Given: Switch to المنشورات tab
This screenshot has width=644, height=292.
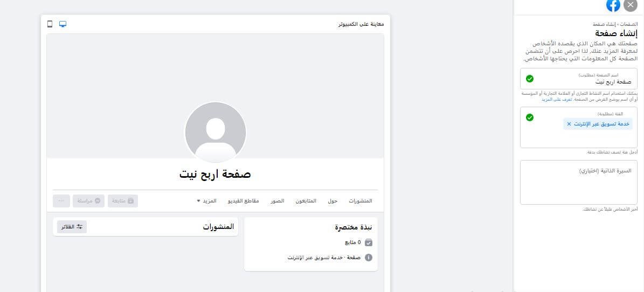Looking at the screenshot, I should pos(360,201).
